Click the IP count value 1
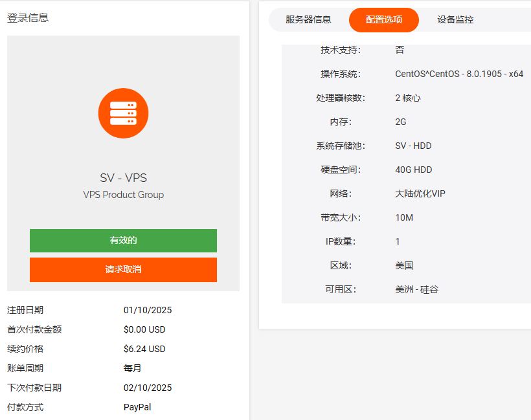Image resolution: width=531 pixels, height=420 pixels. point(398,241)
